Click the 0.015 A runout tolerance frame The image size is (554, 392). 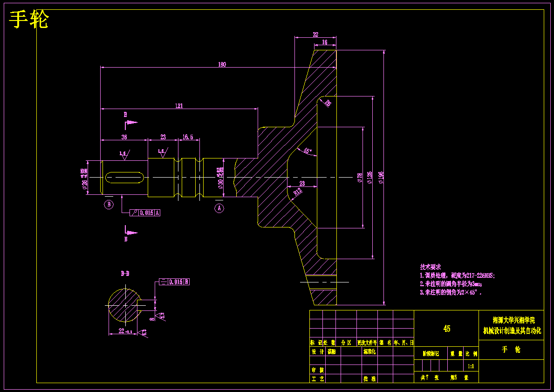(145, 213)
